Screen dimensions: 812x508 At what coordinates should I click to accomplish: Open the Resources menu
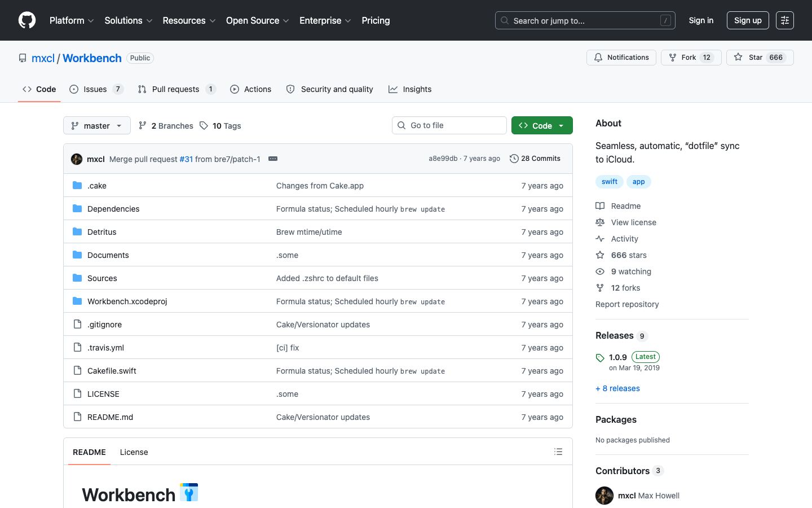(x=189, y=20)
